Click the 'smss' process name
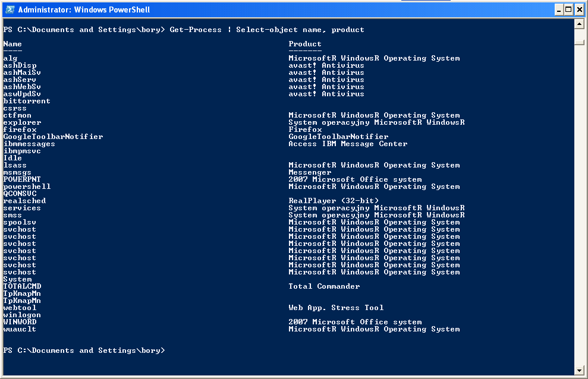This screenshot has width=588, height=379. tap(12, 215)
